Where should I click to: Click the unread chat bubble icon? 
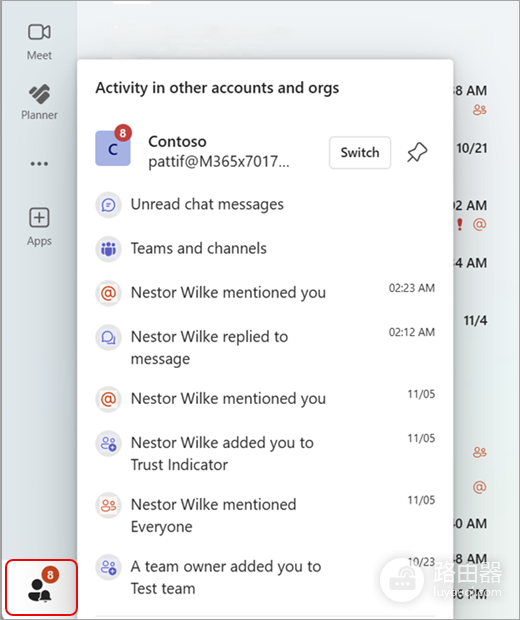pos(108,205)
